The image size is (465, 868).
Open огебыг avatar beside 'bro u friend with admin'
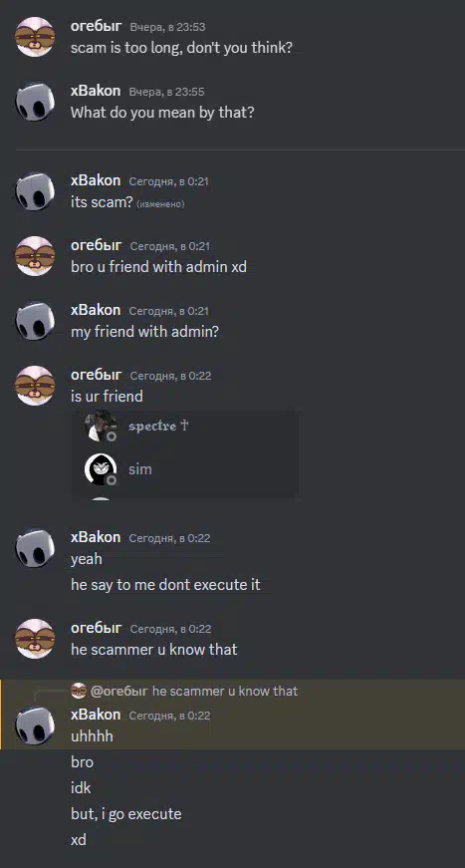35,256
